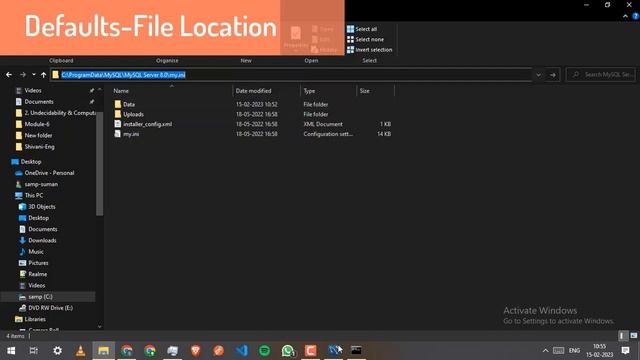Click the Search MySQL Server box
640x360 pixels.
click(601, 75)
